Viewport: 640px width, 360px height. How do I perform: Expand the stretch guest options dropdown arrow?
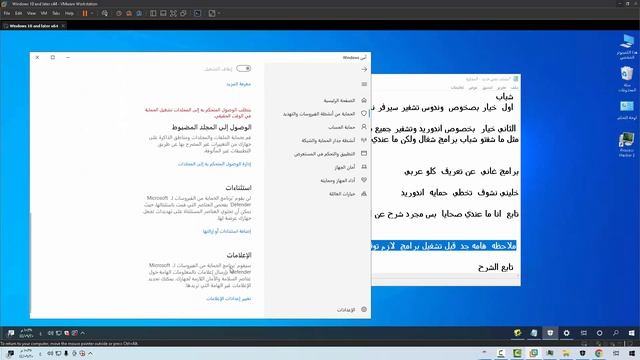tap(219, 13)
